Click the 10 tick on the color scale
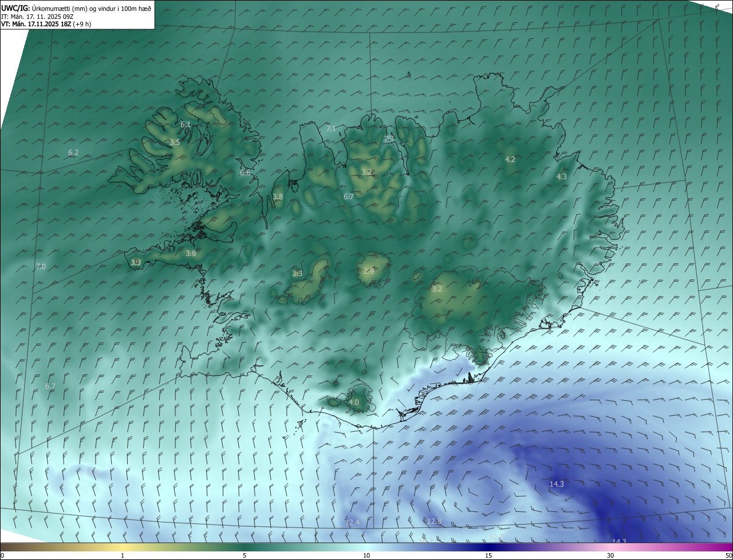 366,555
